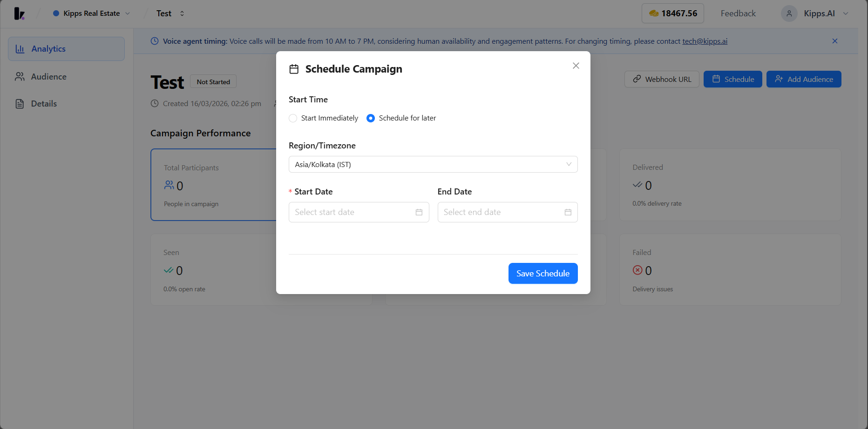
Task: Open the Region/Timezone dropdown
Action: coord(433,164)
